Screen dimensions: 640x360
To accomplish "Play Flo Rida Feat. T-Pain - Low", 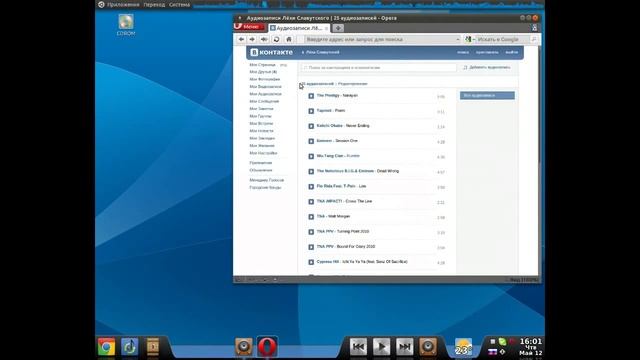I will point(311,187).
